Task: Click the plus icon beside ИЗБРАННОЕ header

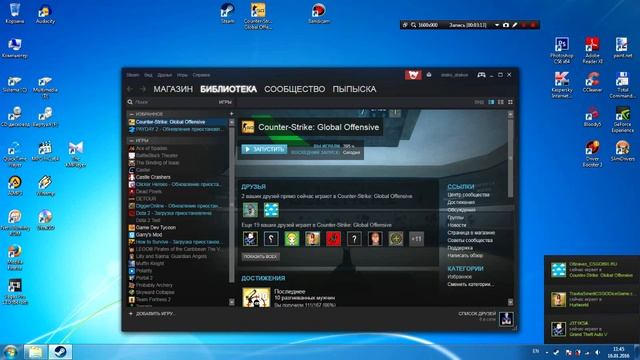Action: click(231, 114)
